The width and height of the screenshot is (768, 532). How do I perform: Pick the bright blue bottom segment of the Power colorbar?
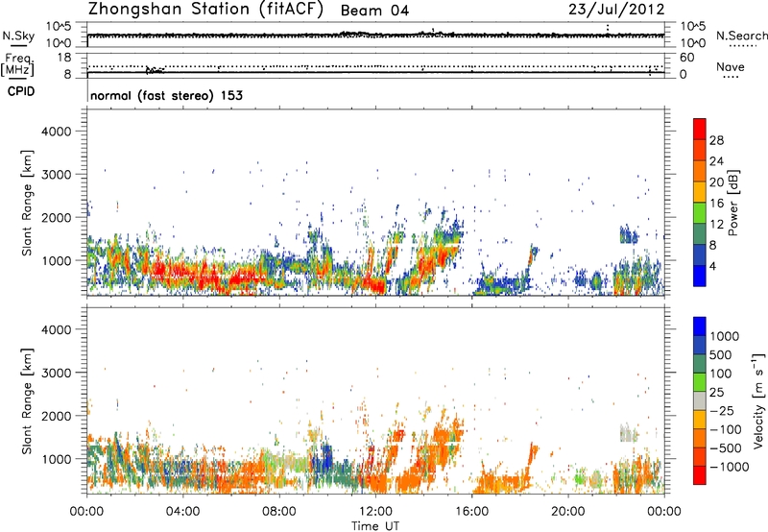click(x=700, y=276)
